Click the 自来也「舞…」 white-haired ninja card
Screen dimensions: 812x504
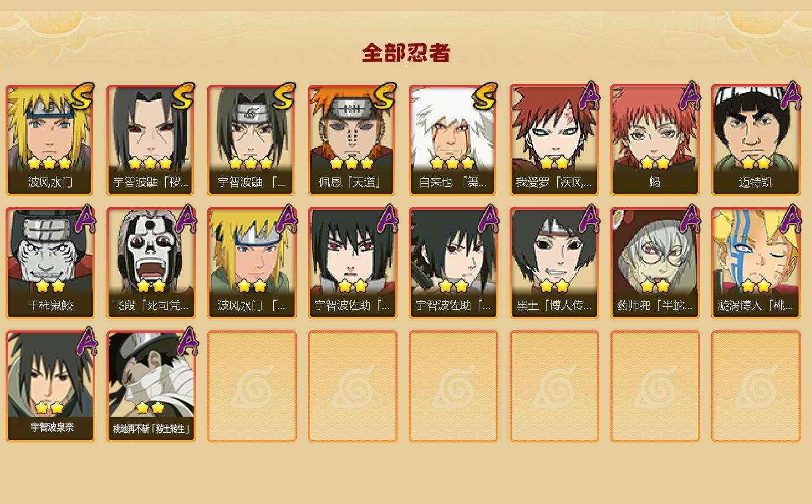(453, 140)
